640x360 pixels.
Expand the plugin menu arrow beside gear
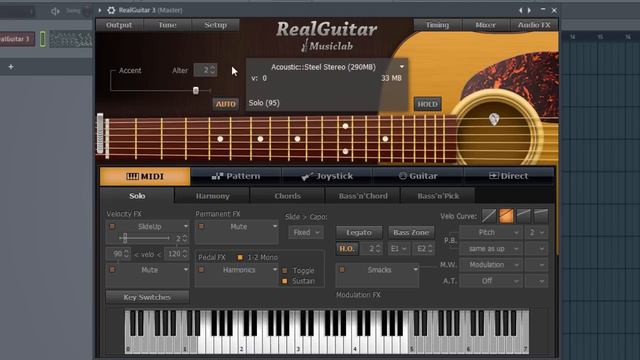pyautogui.click(x=100, y=10)
